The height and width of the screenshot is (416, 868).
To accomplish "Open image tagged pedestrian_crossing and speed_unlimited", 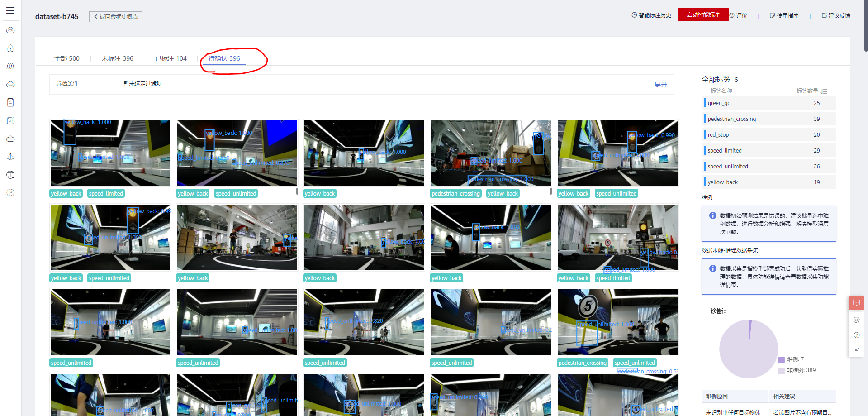I will pos(618,322).
